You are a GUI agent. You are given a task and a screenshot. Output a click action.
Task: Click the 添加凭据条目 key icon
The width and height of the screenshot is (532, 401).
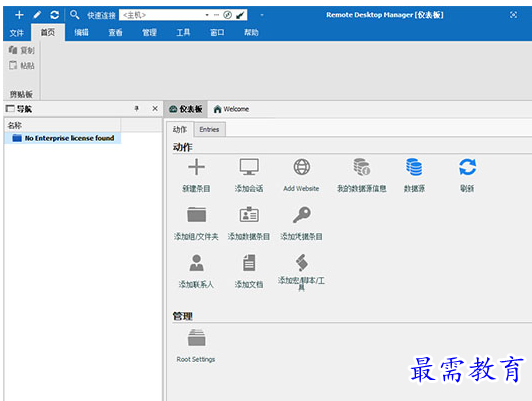[302, 214]
